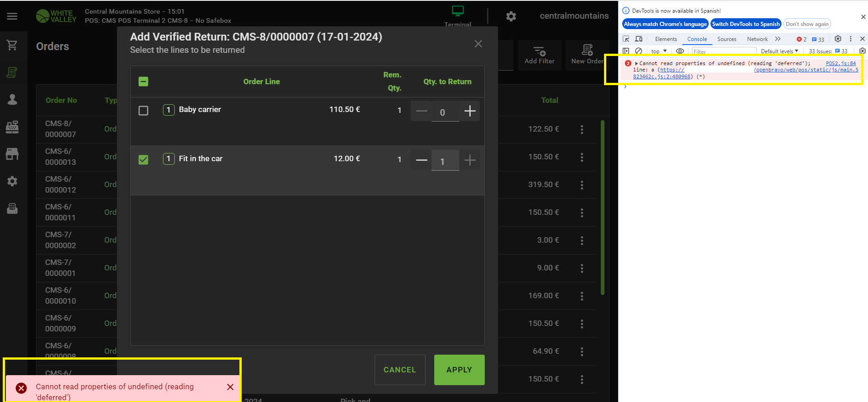Screen dimensions: 868x402
Task: Open the gear settings next to centralmountains
Action: 511,16
